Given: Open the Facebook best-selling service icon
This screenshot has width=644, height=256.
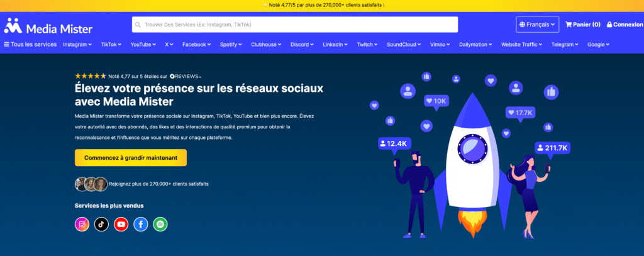Looking at the screenshot, I should 140,224.
